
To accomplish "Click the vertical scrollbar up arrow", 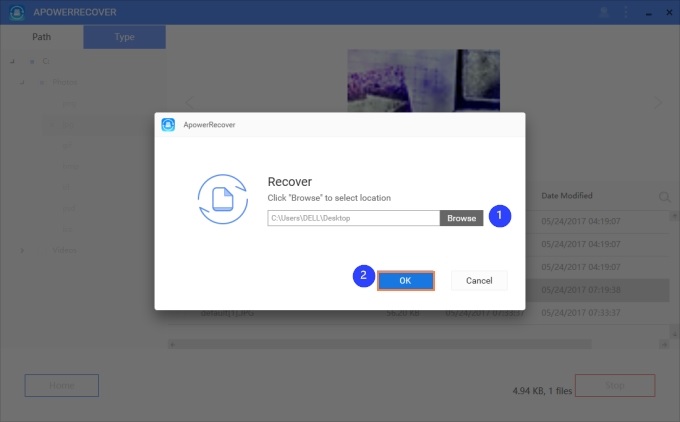I will [x=674, y=216].
